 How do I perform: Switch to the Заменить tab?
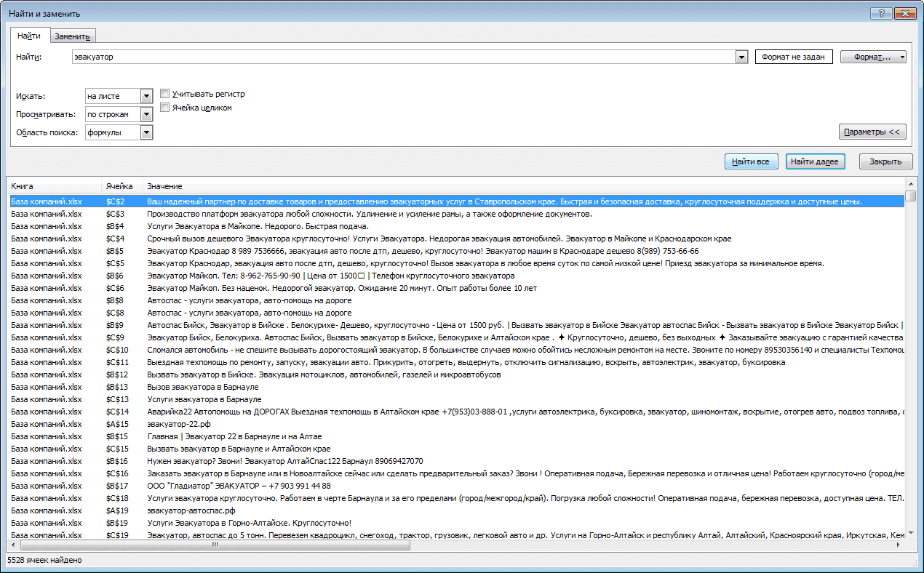click(x=72, y=36)
